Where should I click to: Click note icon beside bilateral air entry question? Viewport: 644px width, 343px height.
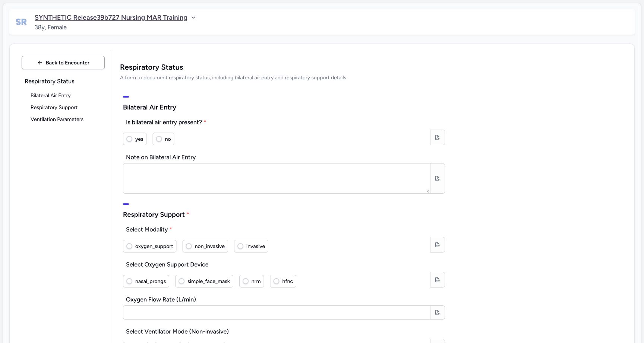438,137
